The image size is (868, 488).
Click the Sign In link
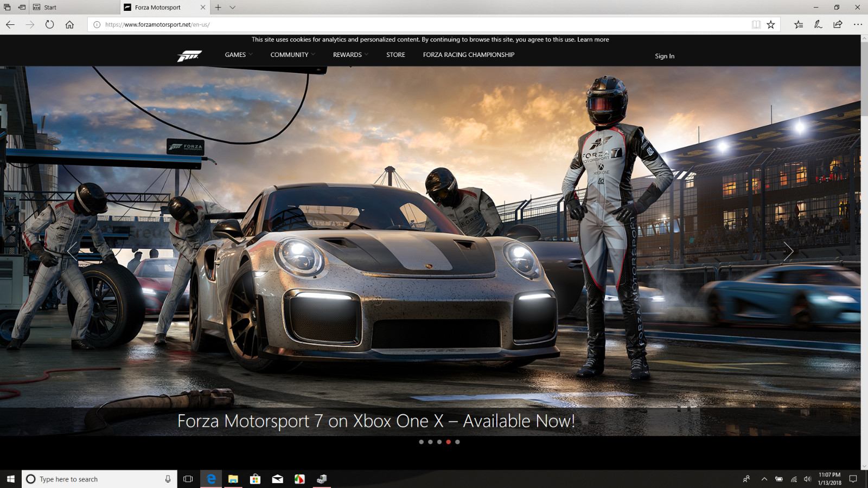[x=665, y=56]
